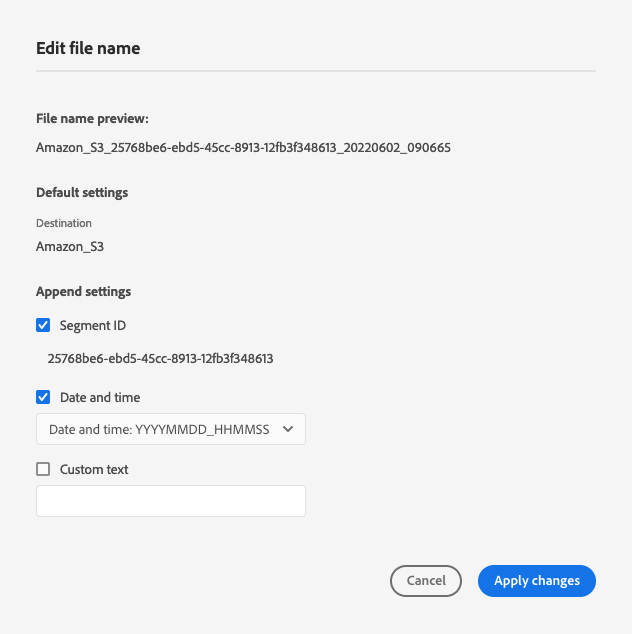Click the Custom text label
Screen dimensions: 632x634
[94, 469]
